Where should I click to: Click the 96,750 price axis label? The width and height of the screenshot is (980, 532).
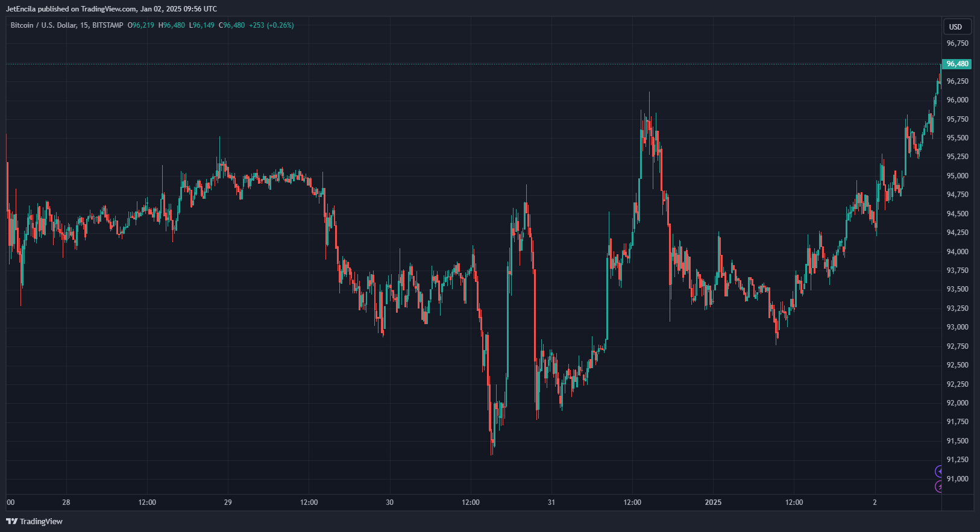957,43
